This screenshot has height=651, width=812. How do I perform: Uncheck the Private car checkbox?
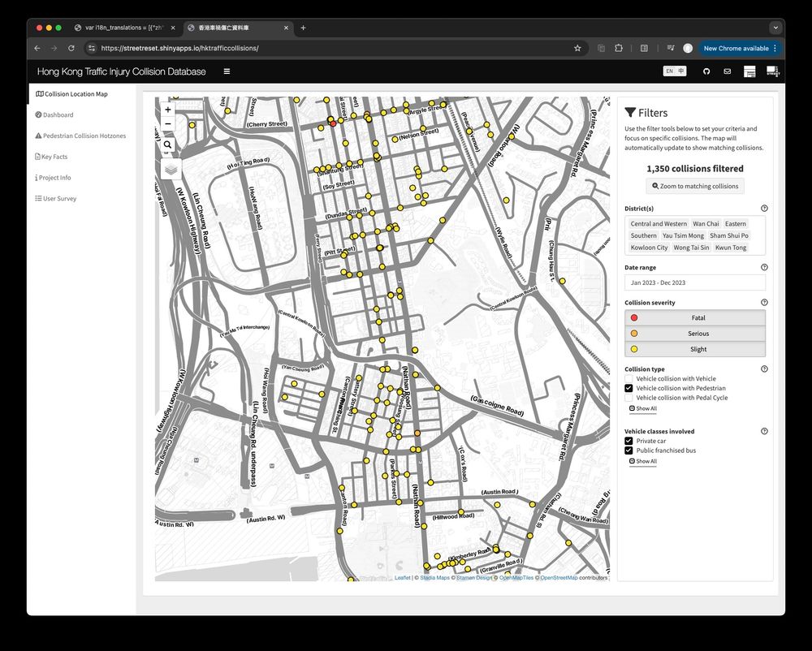(628, 441)
